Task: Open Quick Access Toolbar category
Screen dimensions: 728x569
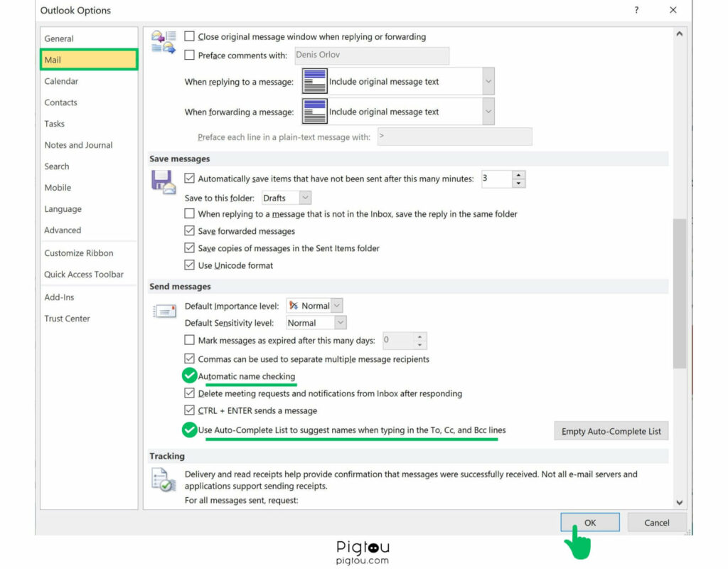Action: click(89, 275)
